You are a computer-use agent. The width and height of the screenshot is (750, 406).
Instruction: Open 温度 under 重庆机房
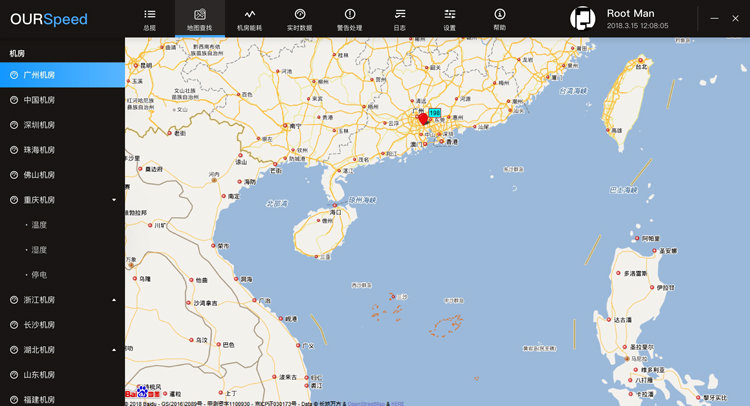tap(40, 225)
